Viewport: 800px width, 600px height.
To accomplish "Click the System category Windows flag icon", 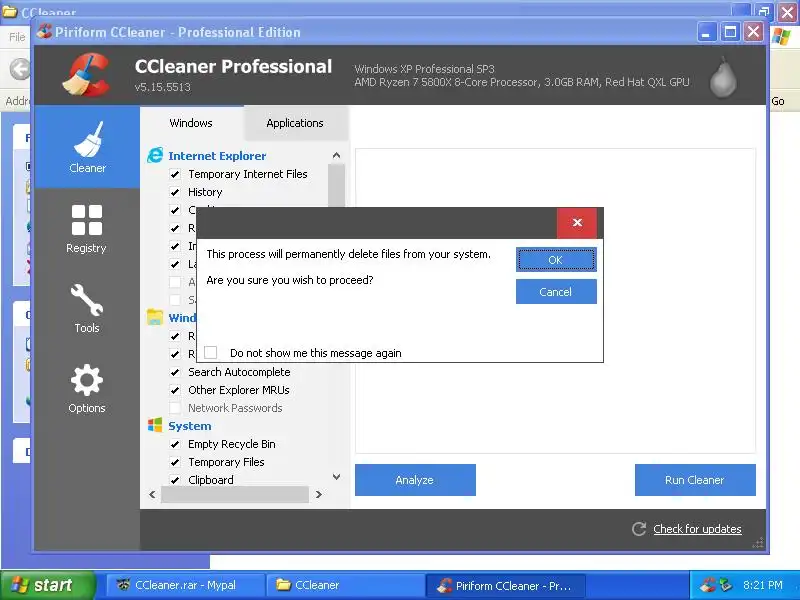I will pyautogui.click(x=155, y=425).
